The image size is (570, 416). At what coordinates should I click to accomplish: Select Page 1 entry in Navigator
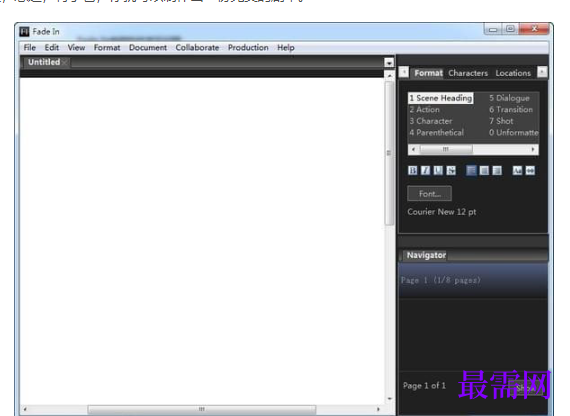[473, 280]
